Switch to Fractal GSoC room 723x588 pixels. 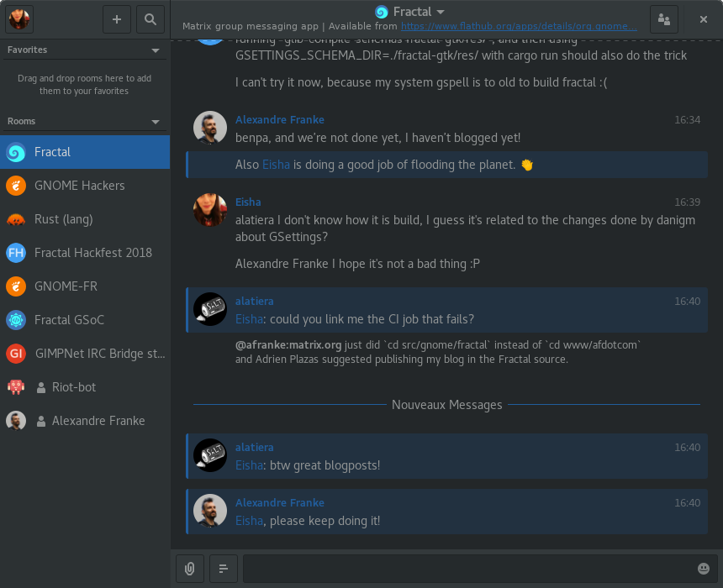click(x=69, y=320)
